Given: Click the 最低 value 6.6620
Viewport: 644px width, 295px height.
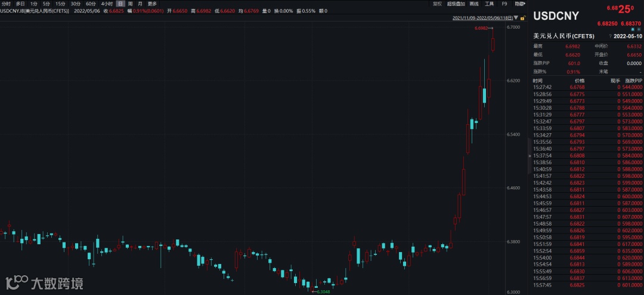Looking at the screenshot, I should (x=572, y=55).
